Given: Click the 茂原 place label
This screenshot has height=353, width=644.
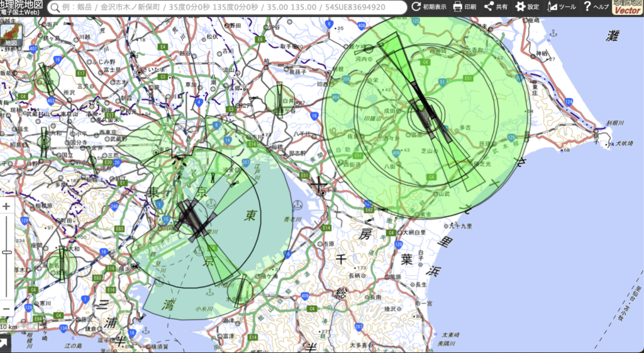Looking at the screenshot, I should pos(395,277).
